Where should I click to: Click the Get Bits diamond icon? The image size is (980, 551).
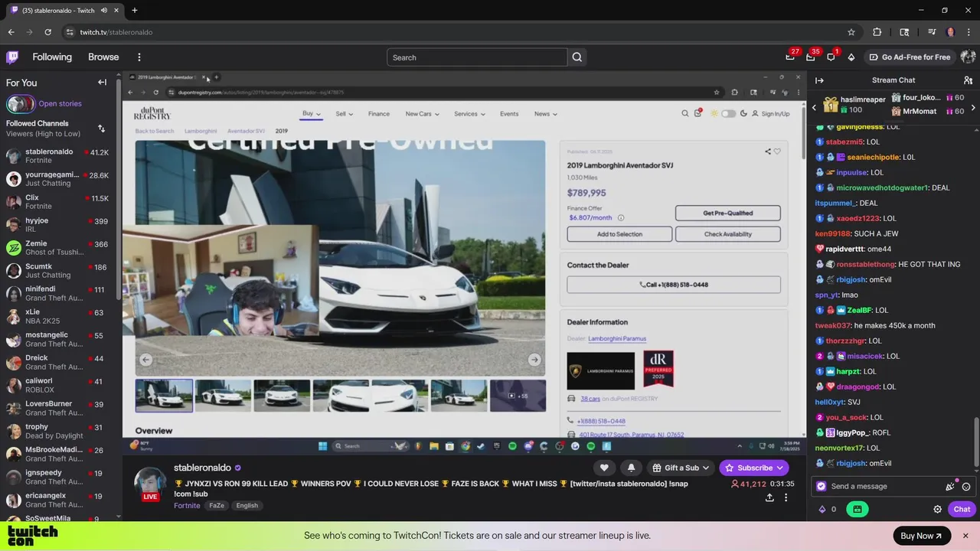point(851,57)
